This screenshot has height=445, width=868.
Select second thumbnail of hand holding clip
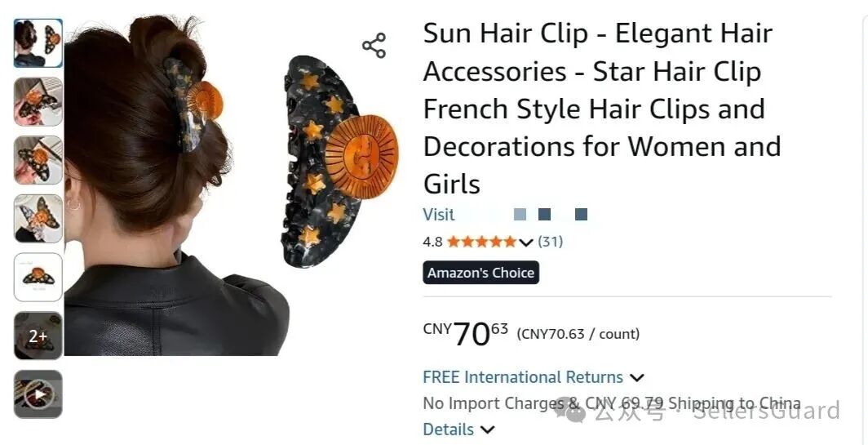click(38, 101)
